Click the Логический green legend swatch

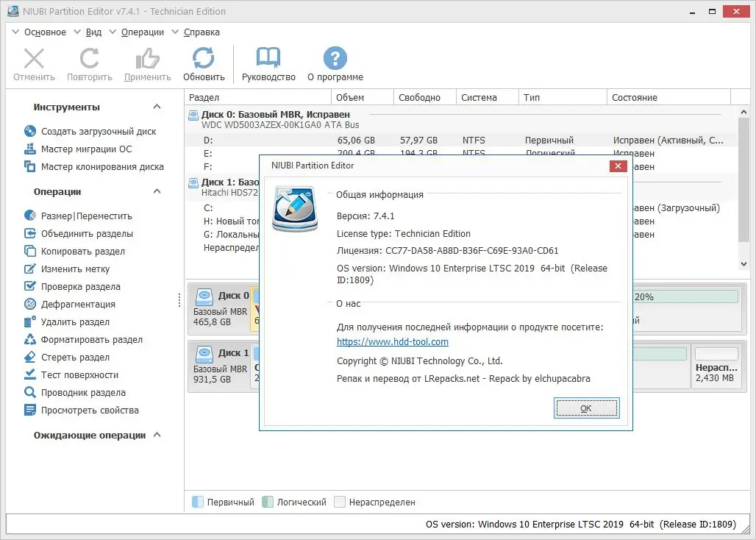click(268, 502)
